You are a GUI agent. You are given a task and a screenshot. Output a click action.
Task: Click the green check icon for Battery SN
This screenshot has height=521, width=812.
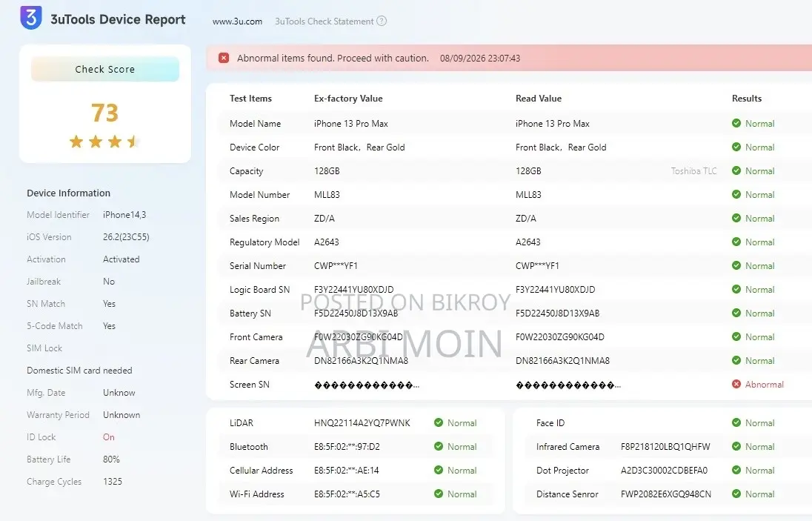coord(736,313)
